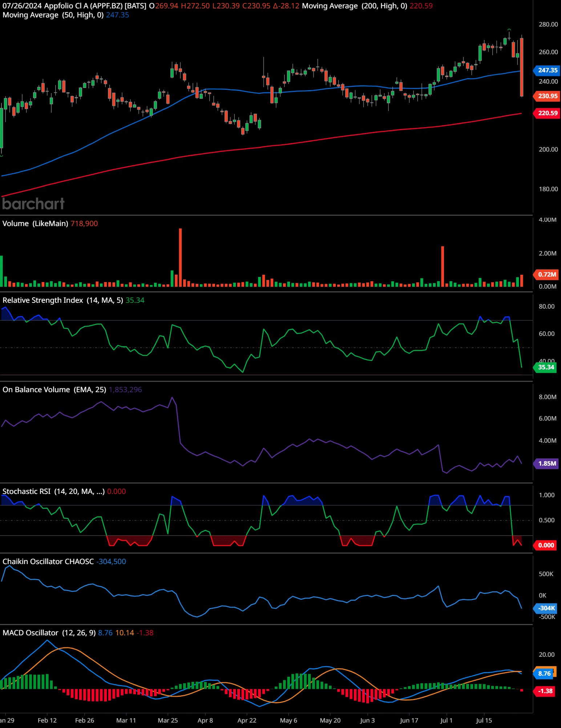Image resolution: width=561 pixels, height=728 pixels.
Task: Click the 280.00 price axis label
Action: [548, 24]
